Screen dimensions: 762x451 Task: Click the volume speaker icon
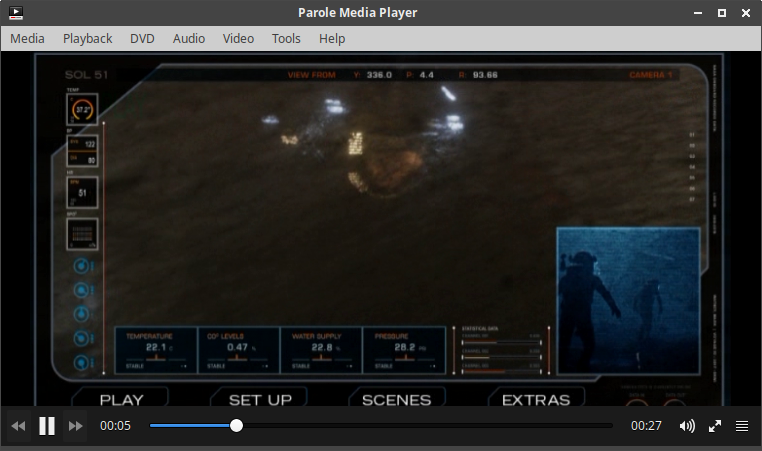(x=687, y=426)
